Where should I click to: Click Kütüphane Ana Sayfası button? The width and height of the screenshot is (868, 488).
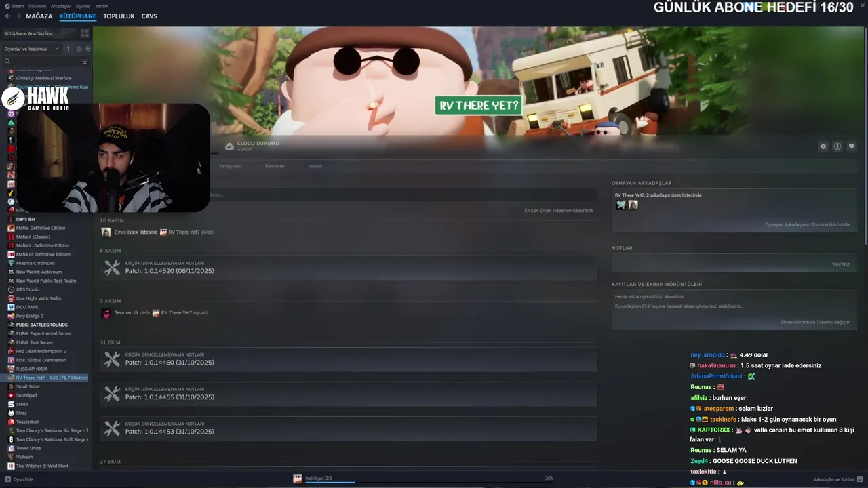click(39, 33)
